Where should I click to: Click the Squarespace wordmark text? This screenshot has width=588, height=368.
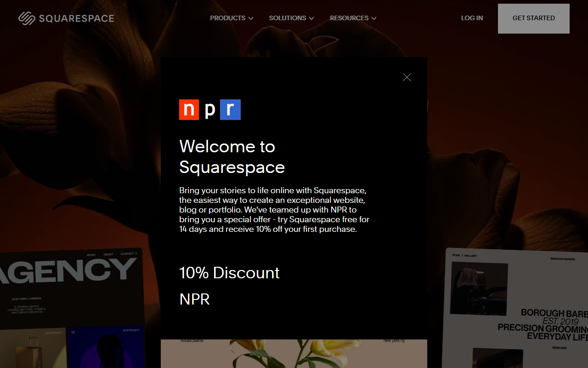pyautogui.click(x=77, y=18)
